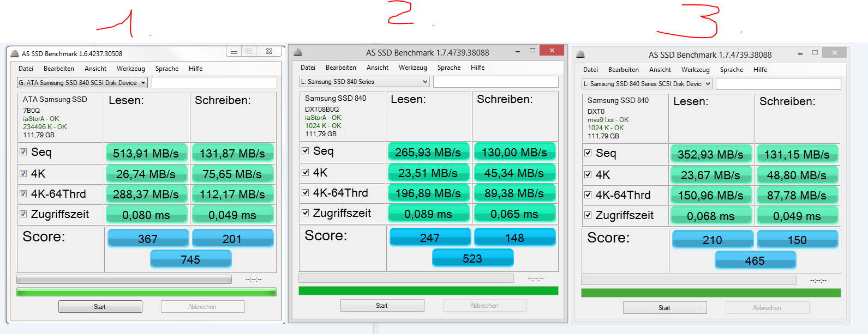Open Bearbeiten menu in the 1.6.4237 window
This screenshot has height=334, width=868.
click(59, 69)
